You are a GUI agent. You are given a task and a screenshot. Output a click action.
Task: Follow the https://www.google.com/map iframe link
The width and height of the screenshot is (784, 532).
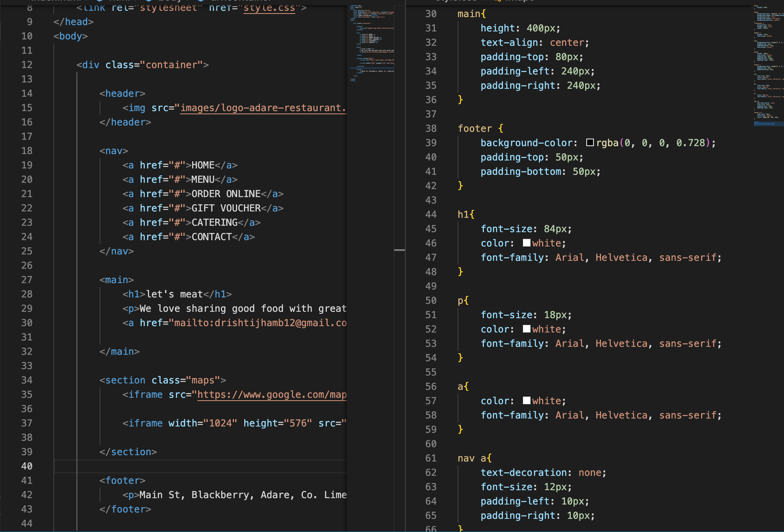tap(272, 395)
